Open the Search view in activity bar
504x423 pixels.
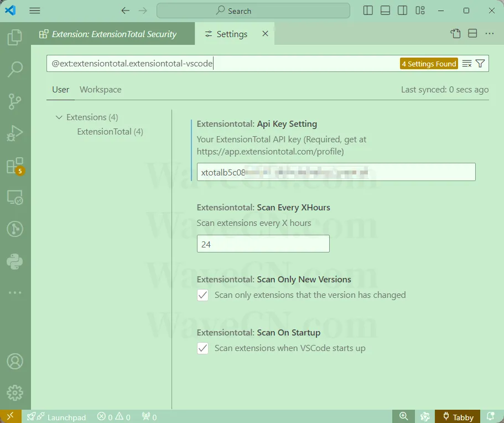pyautogui.click(x=15, y=69)
